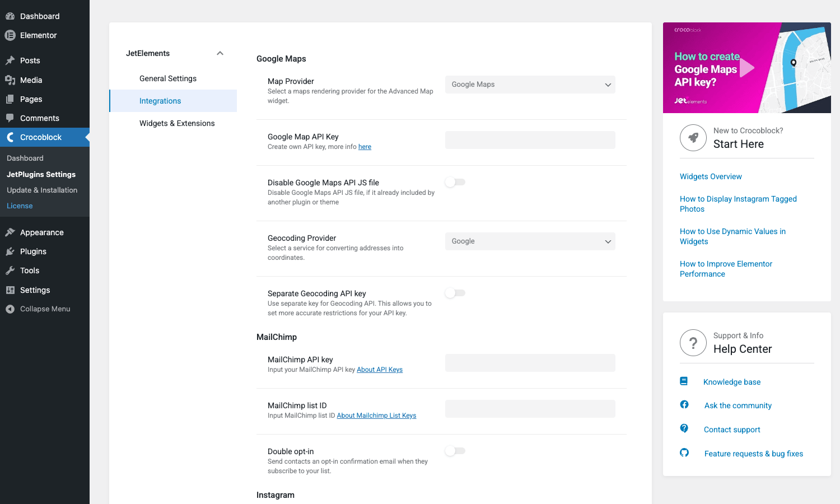Select Widgets & Extensions tab
Screen dimensions: 840x504
click(177, 123)
